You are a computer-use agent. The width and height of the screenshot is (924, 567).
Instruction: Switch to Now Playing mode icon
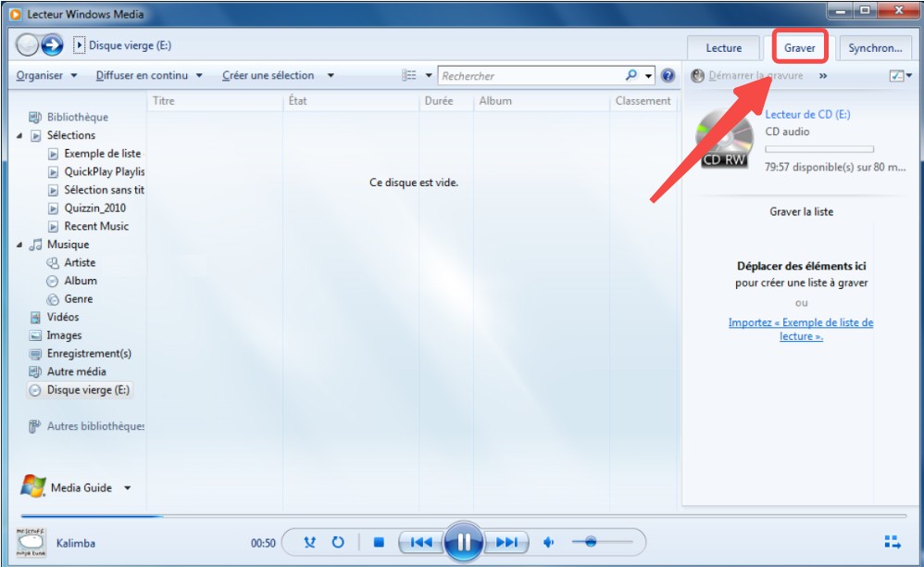893,542
